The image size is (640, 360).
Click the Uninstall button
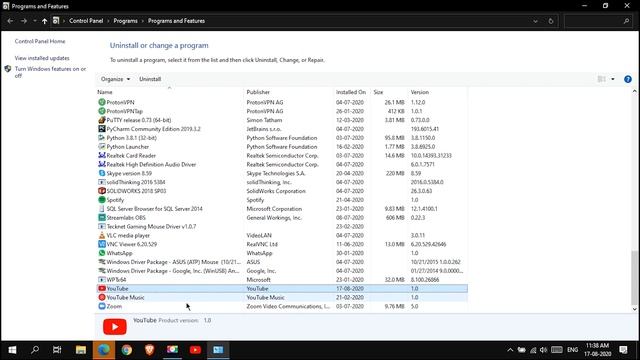point(150,79)
